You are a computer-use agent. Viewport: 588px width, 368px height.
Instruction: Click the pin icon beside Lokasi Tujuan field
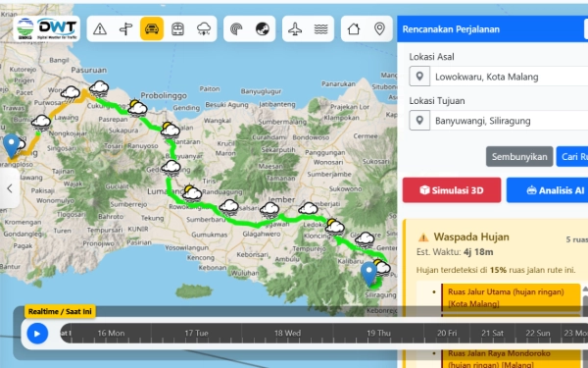tap(419, 120)
